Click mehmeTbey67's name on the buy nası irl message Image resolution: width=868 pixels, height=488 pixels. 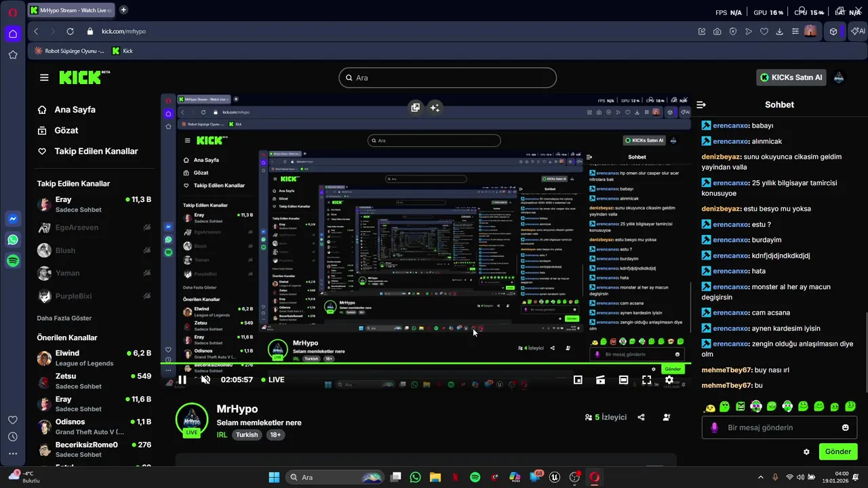pyautogui.click(x=726, y=370)
